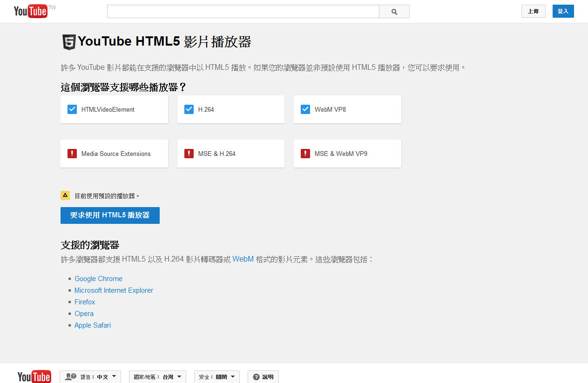The width and height of the screenshot is (588, 383).
Task: Click the H.264 blue checkmark
Action: tap(189, 109)
